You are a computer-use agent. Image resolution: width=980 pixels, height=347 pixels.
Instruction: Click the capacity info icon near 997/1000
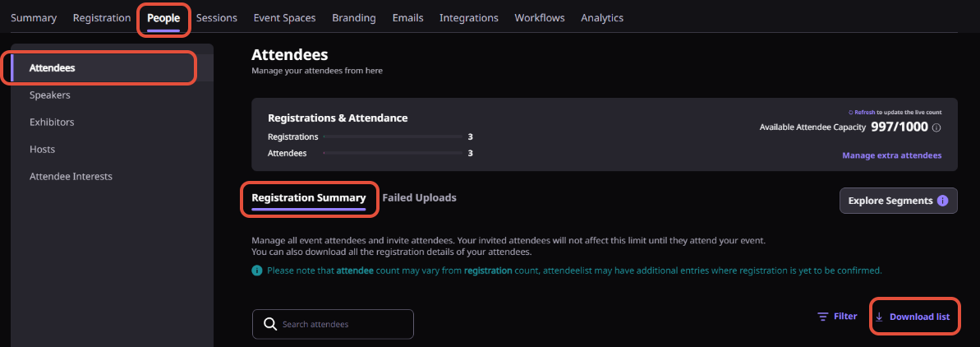[x=936, y=127]
